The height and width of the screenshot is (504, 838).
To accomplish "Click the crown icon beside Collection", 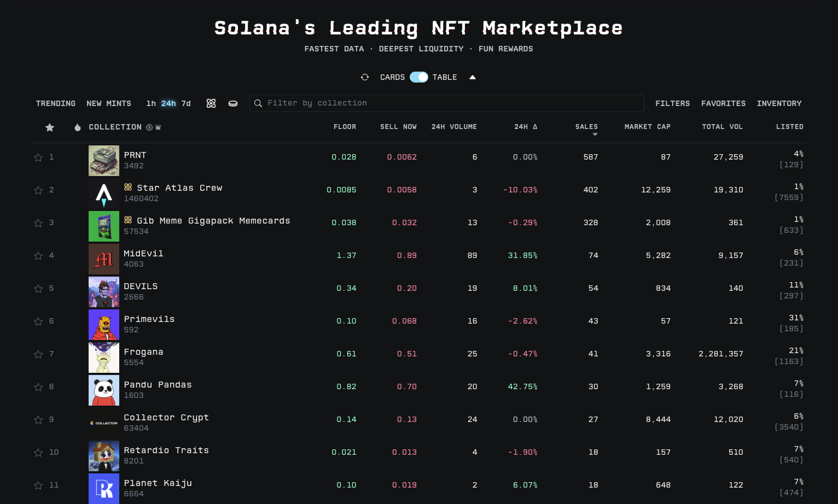I will tap(158, 127).
